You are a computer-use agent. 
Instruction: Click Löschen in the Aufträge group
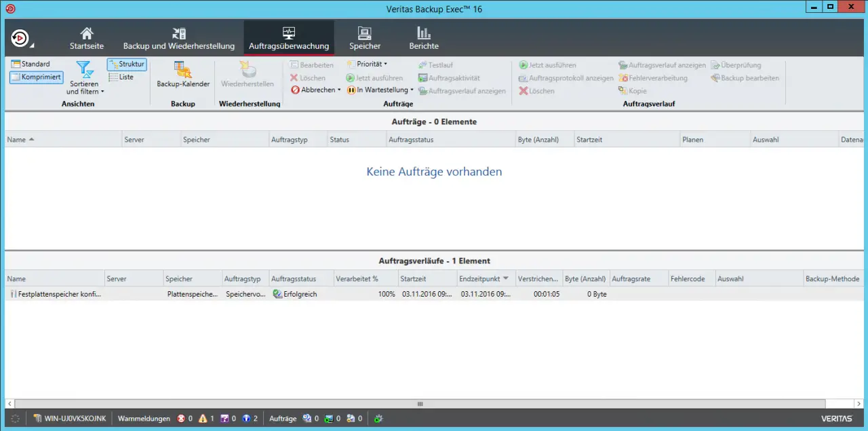[x=308, y=78]
